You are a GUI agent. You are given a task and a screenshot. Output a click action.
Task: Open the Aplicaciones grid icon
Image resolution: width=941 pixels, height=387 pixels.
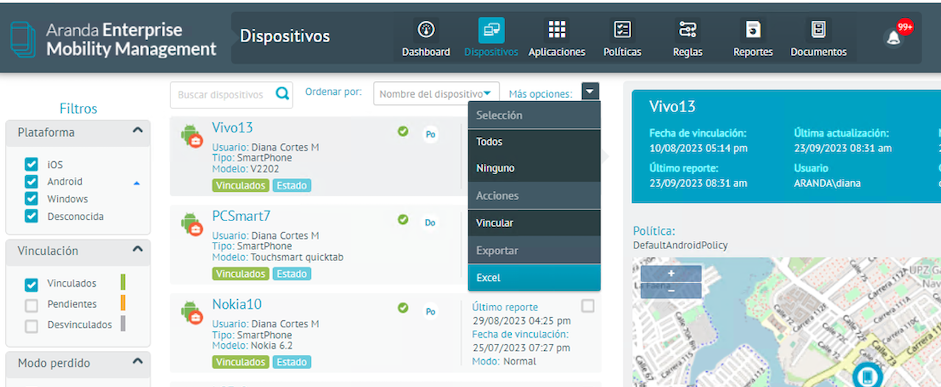557,29
